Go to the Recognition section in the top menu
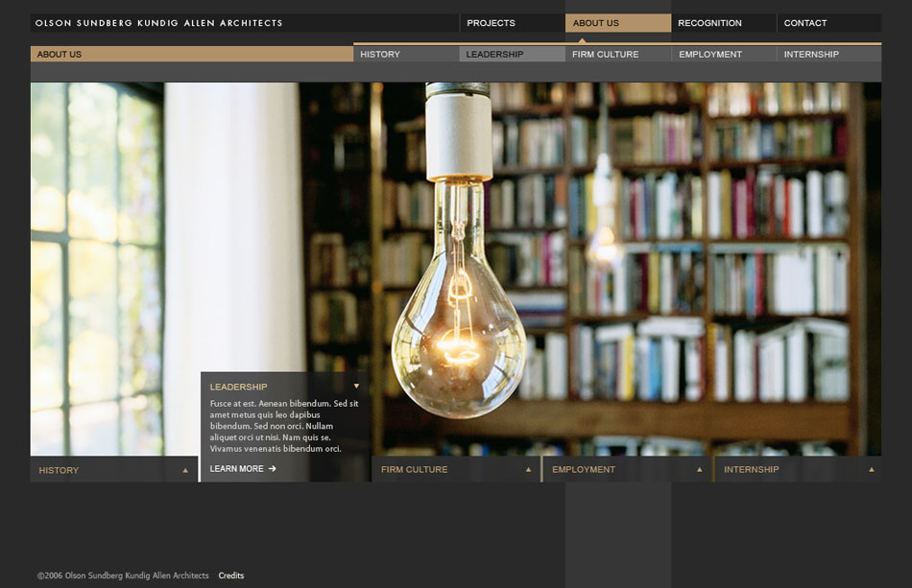The width and height of the screenshot is (912, 588). [x=709, y=23]
